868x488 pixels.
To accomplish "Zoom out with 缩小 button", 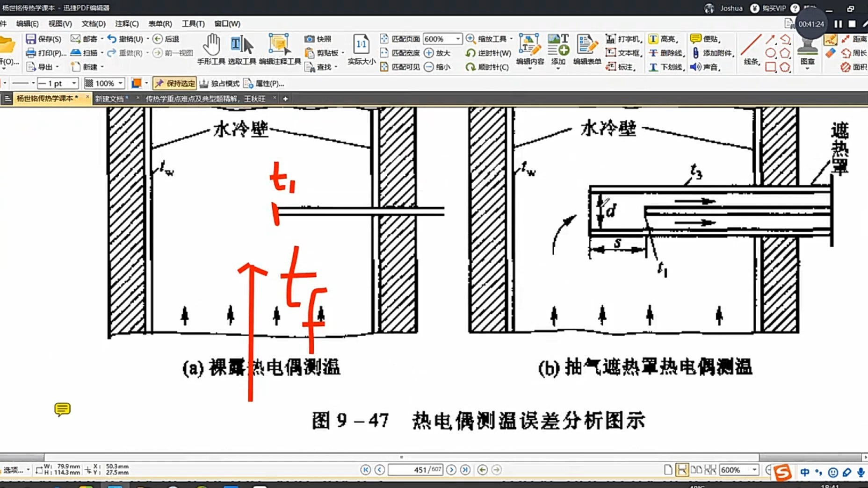I will [x=437, y=67].
